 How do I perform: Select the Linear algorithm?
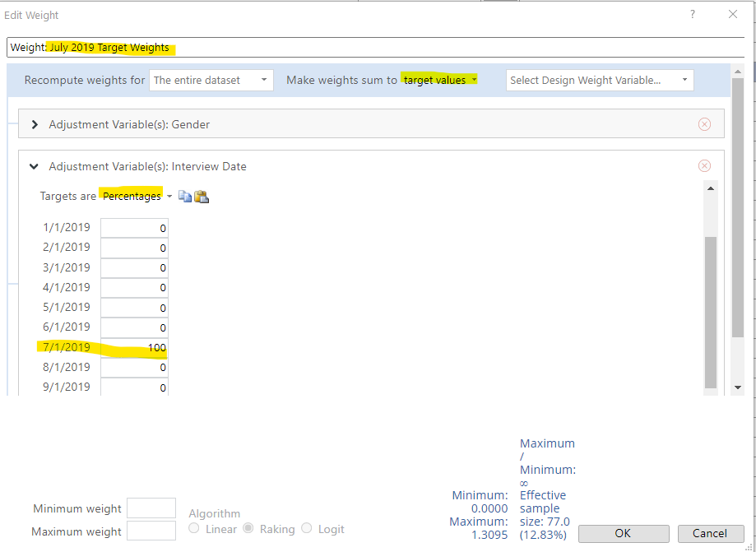[194, 528]
